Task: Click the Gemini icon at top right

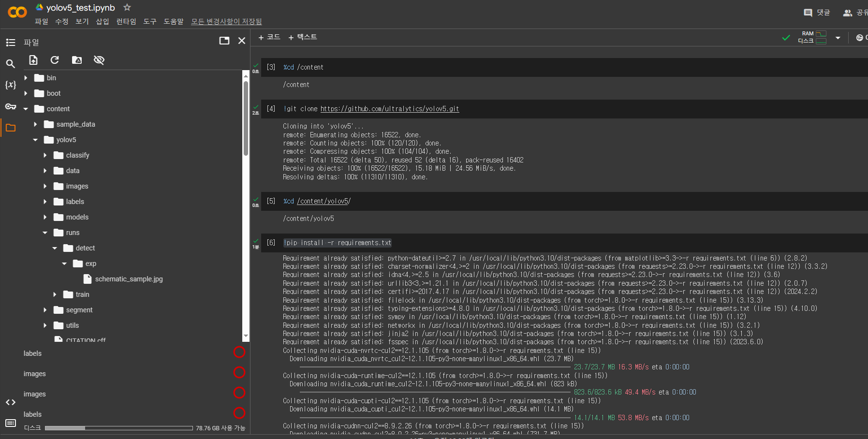Action: click(860, 38)
